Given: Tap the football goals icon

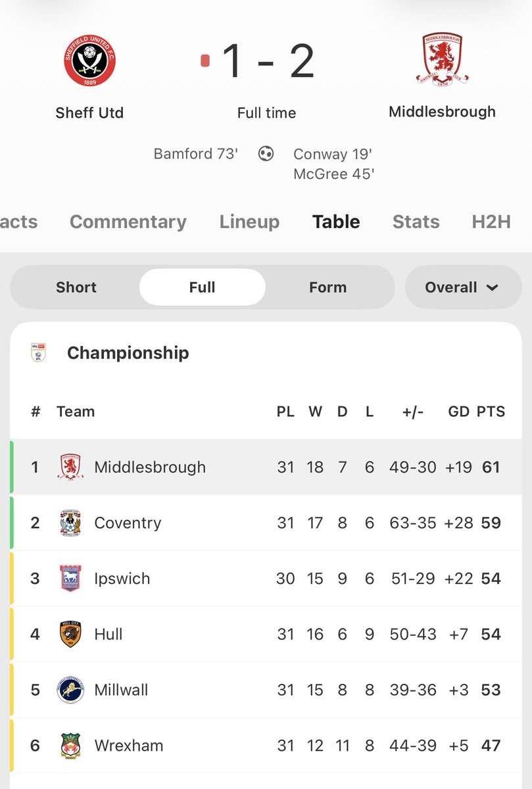Looking at the screenshot, I should tap(266, 154).
